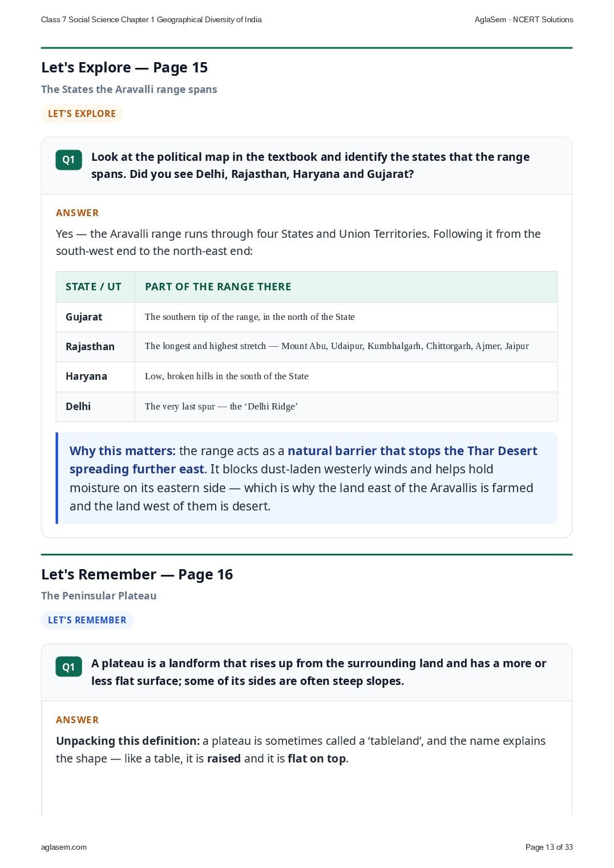
Task: Select the orange LET'S EXPLORE tag
Action: 82,113
